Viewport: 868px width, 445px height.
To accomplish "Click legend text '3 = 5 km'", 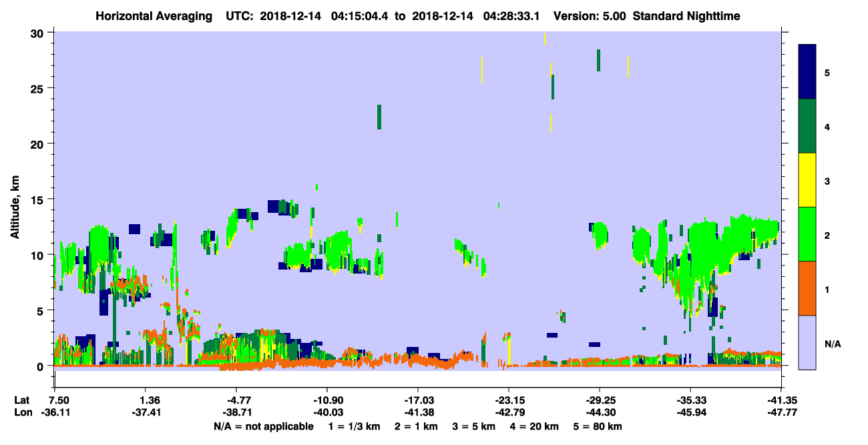I will pos(475,426).
